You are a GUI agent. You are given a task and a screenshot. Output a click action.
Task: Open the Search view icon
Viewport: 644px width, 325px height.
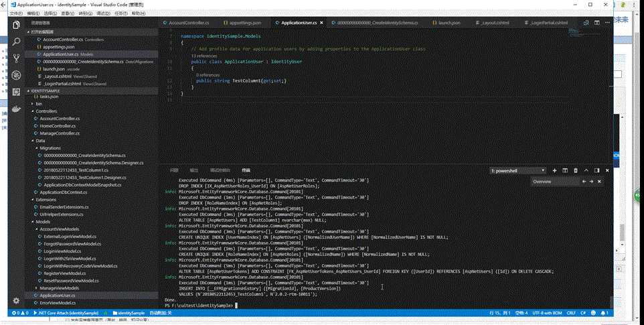[16, 42]
